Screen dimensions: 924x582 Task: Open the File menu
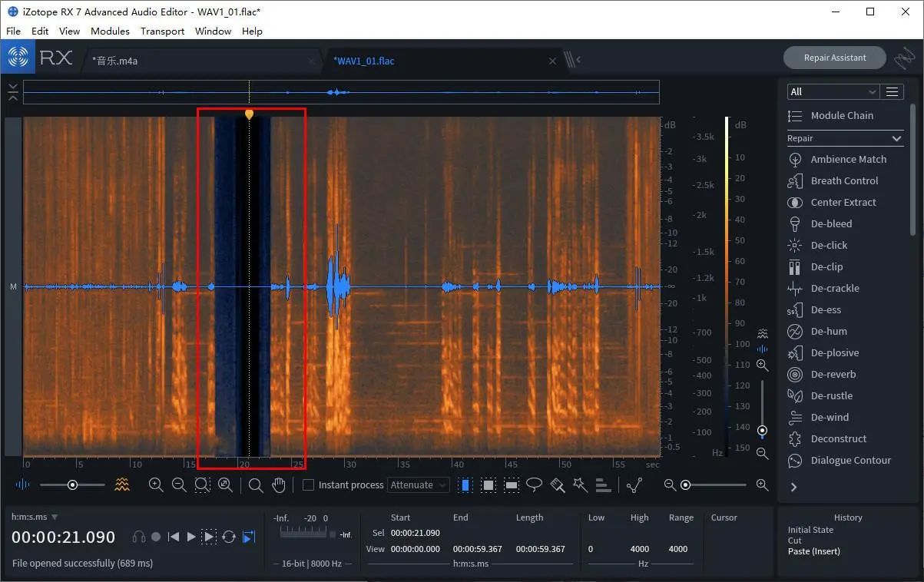13,31
